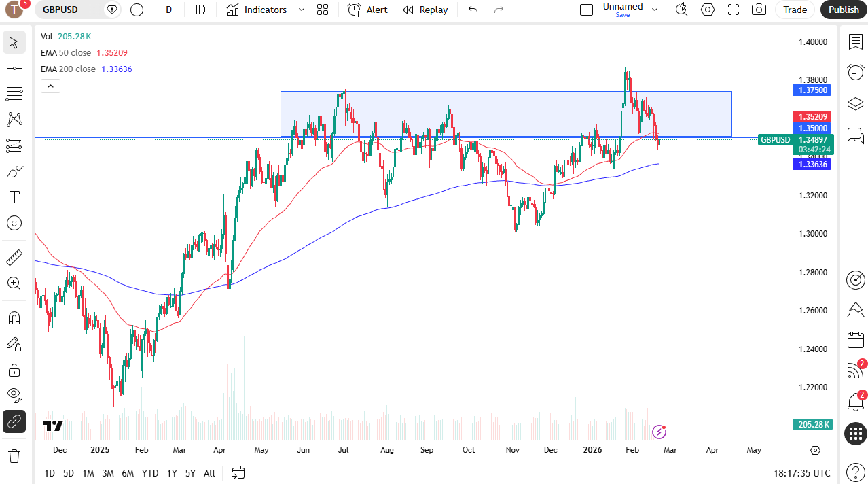Expand manage layouts dropdown arrow
The height and width of the screenshot is (484, 868).
[655, 10]
